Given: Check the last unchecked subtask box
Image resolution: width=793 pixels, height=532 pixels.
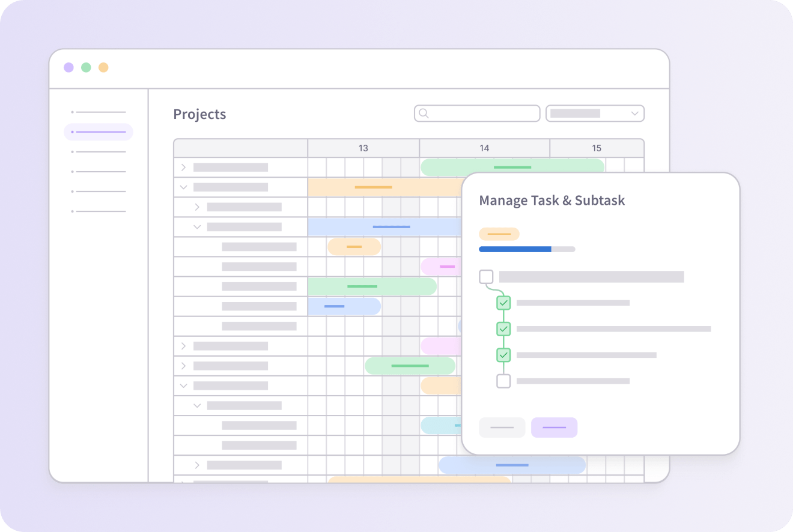Looking at the screenshot, I should (x=503, y=380).
